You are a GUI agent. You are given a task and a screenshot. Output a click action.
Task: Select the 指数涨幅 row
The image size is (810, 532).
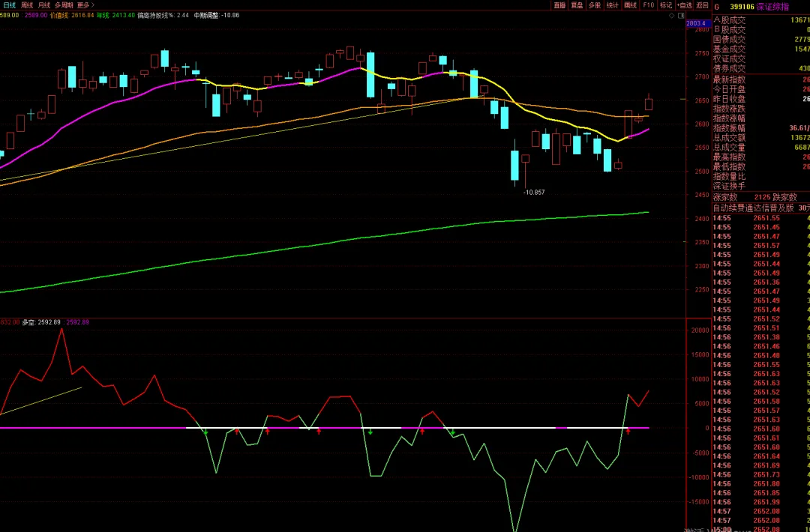(761, 118)
